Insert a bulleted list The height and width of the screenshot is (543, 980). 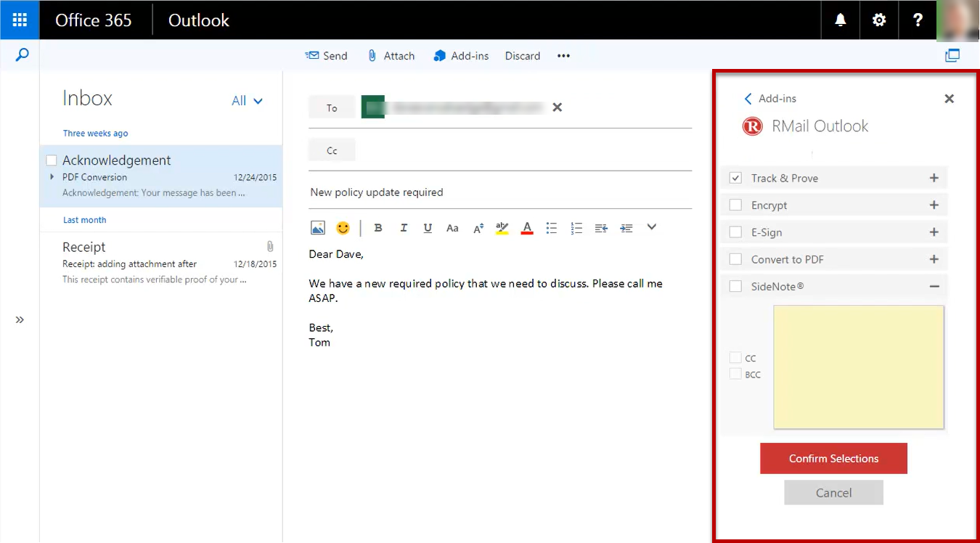point(552,227)
